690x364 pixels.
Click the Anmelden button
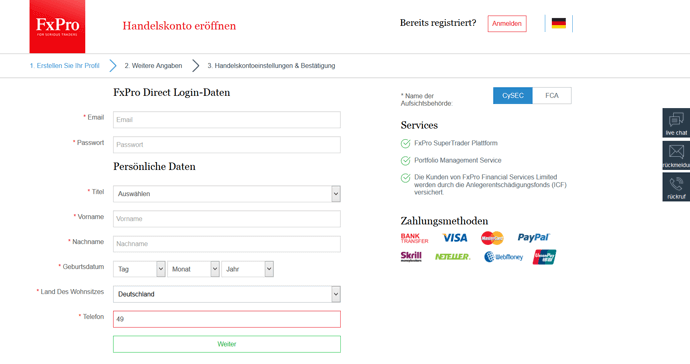[507, 24]
